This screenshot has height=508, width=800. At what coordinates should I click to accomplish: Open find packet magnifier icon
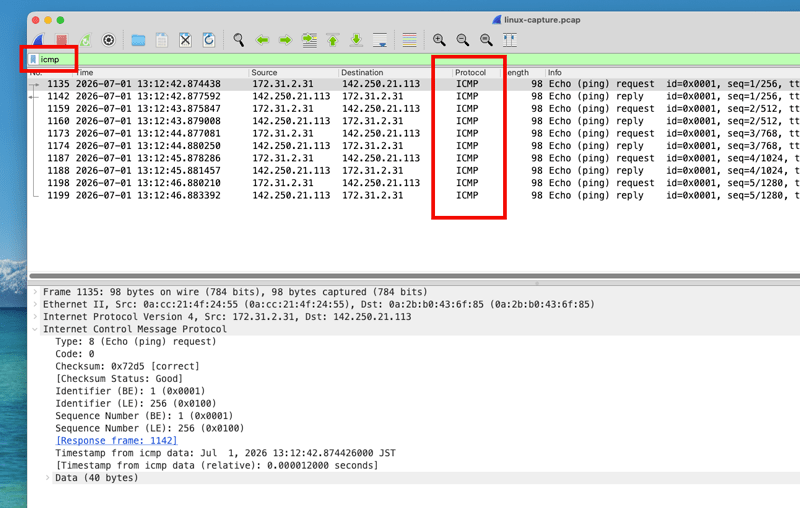point(238,40)
